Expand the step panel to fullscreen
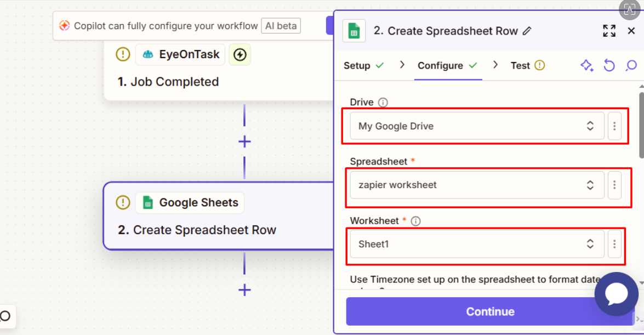This screenshot has height=335, width=644. point(609,31)
